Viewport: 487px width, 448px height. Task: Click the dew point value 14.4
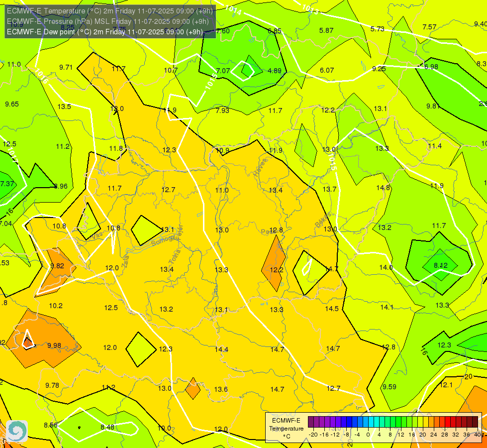[221, 350]
